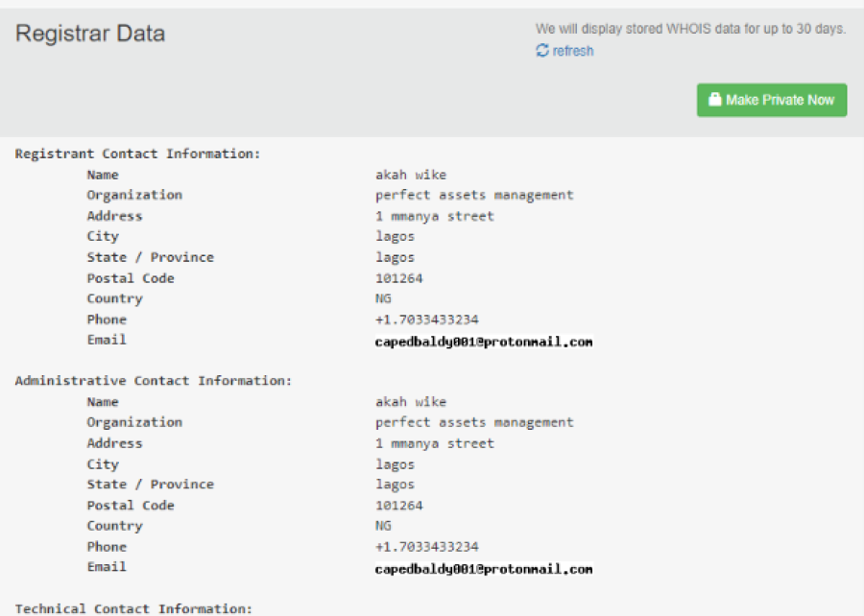Click the registrant country value NG

tap(383, 298)
